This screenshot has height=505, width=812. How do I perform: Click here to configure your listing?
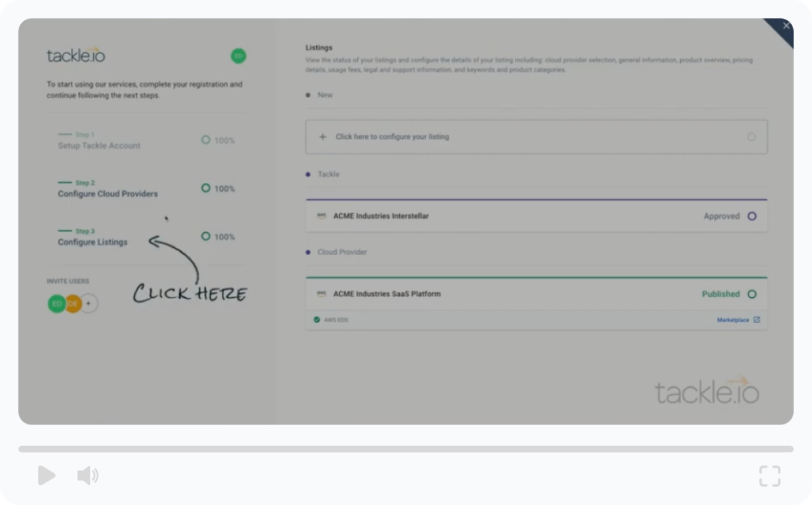[537, 137]
